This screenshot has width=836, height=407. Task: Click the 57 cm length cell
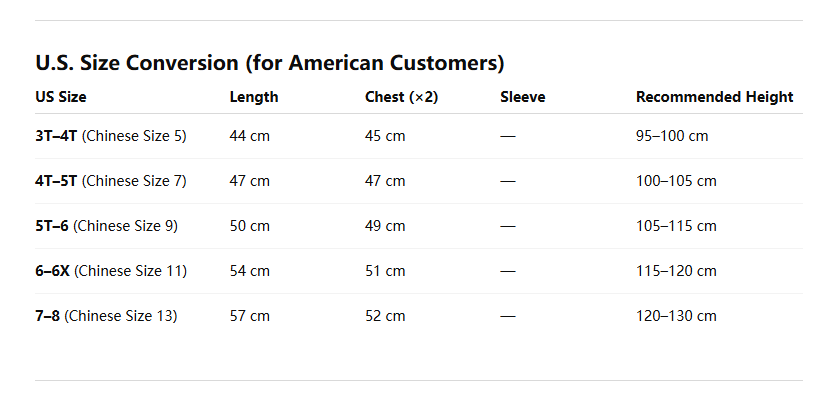point(250,316)
